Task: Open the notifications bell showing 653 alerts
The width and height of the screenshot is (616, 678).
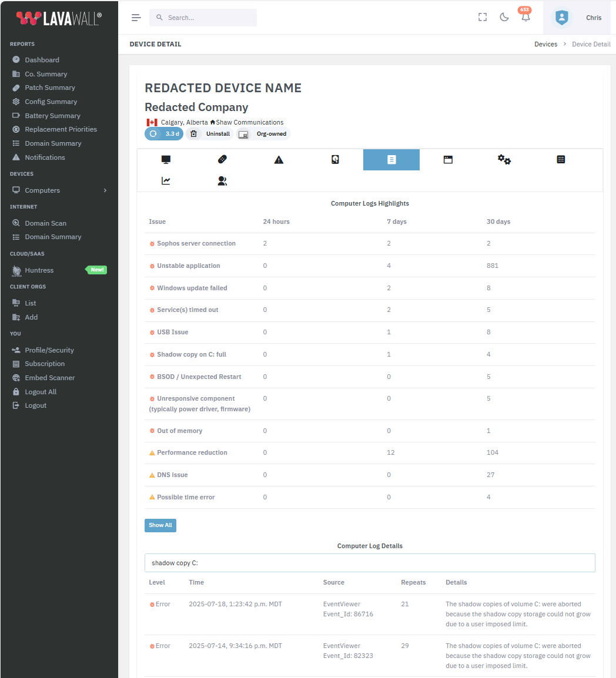Action: coord(525,18)
